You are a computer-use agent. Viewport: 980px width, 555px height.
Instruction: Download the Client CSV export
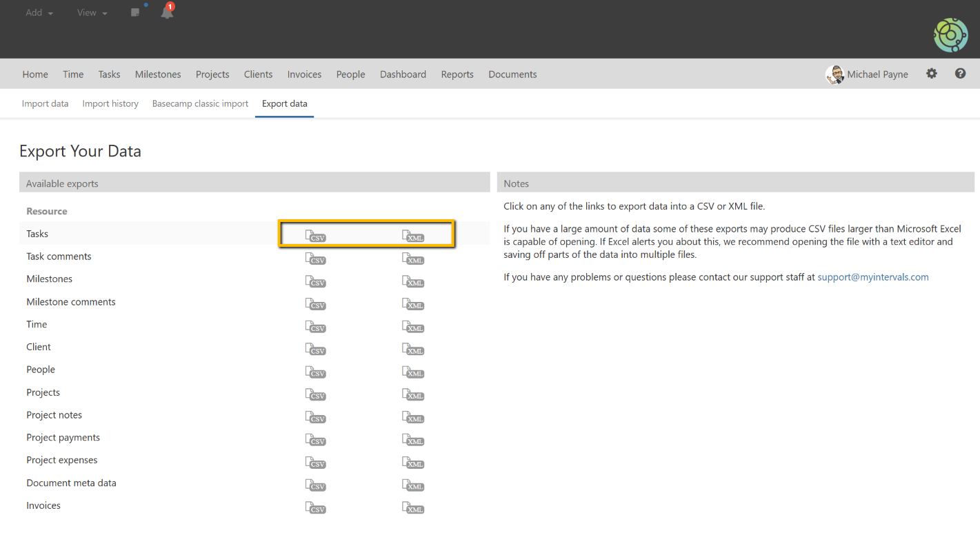[x=315, y=350]
